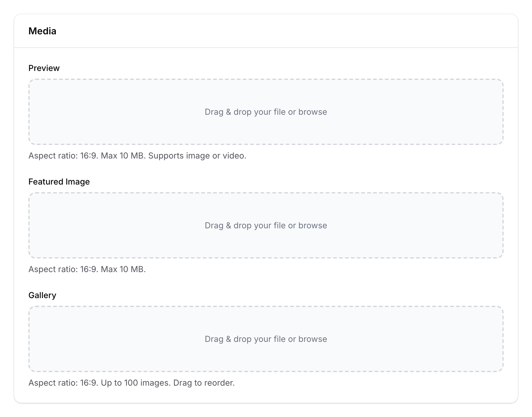Select the Featured Image field label
Screen dimensions: 532x417
[59, 182]
